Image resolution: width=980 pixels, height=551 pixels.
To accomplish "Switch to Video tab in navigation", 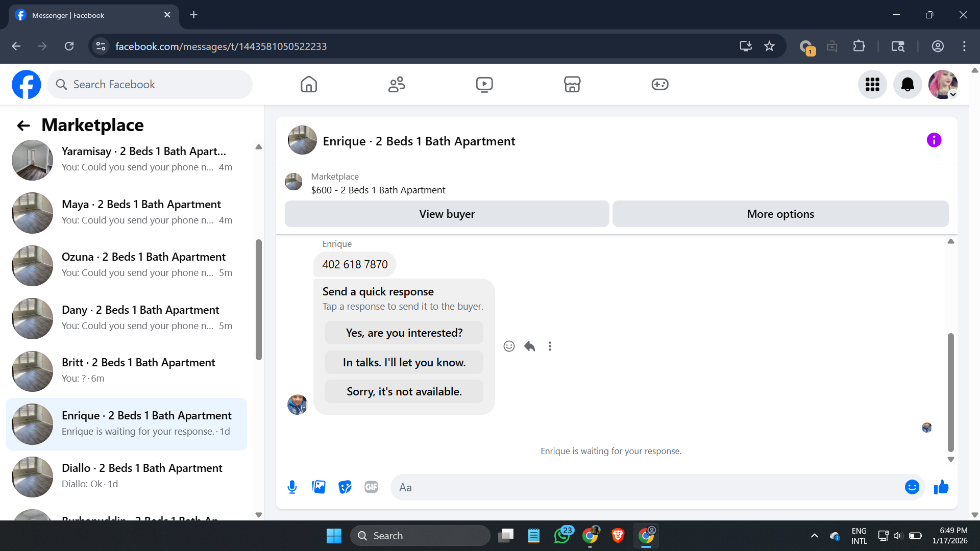I will click(x=484, y=84).
